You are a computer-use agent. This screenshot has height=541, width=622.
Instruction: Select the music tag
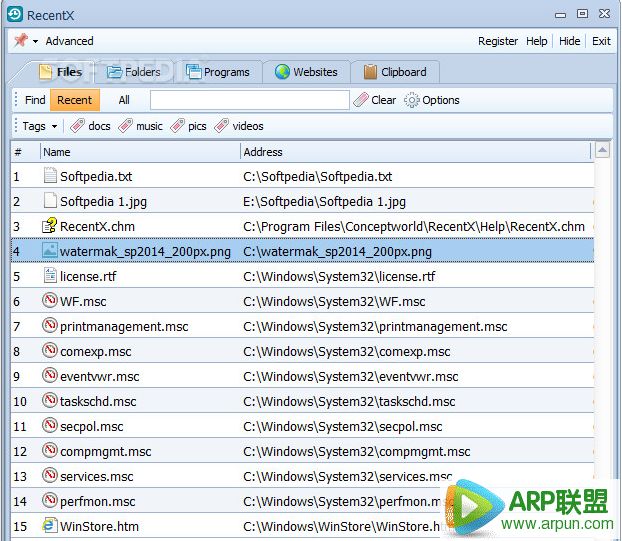coord(140,126)
